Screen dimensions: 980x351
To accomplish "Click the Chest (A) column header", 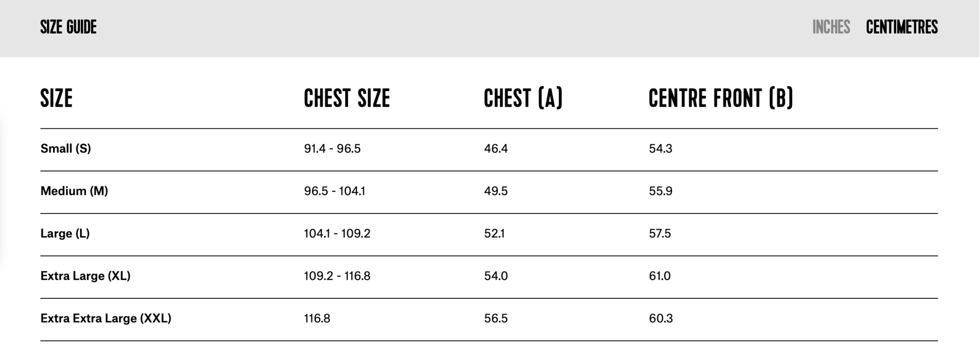I will pyautogui.click(x=523, y=98).
